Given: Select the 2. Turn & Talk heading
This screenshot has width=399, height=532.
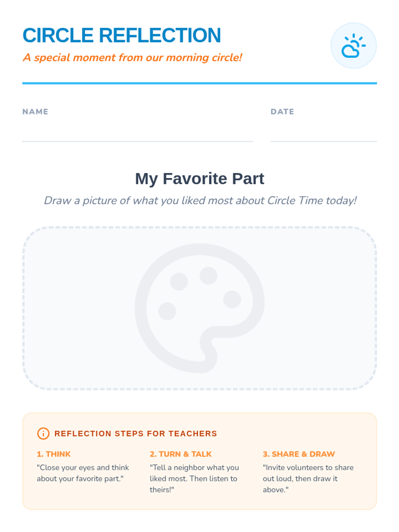Looking at the screenshot, I should [x=181, y=454].
